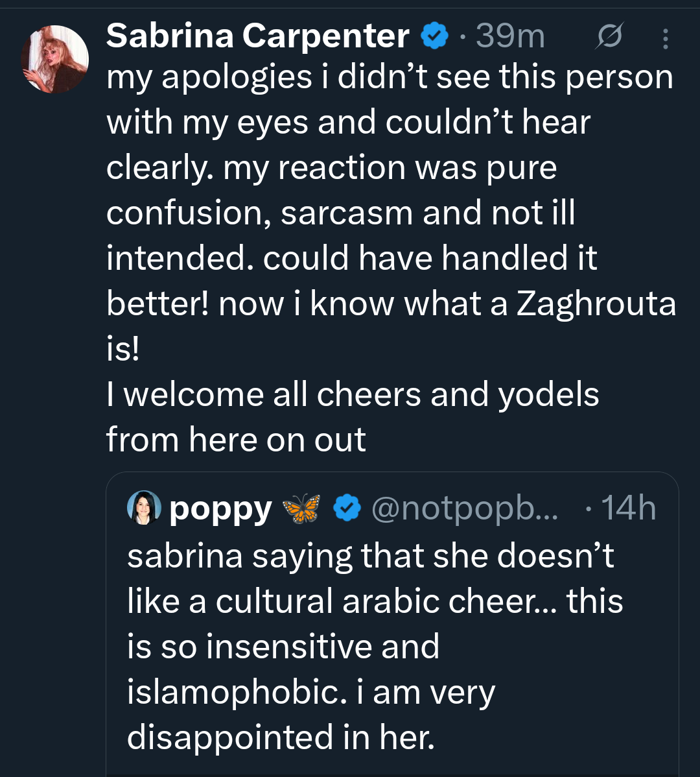Open the three-dot more options menu
The width and height of the screenshot is (700, 777).
tap(666, 39)
